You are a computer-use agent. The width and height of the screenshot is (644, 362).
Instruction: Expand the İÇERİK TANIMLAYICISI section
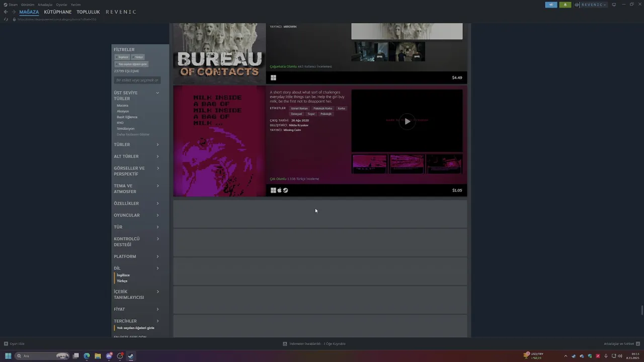click(136, 295)
